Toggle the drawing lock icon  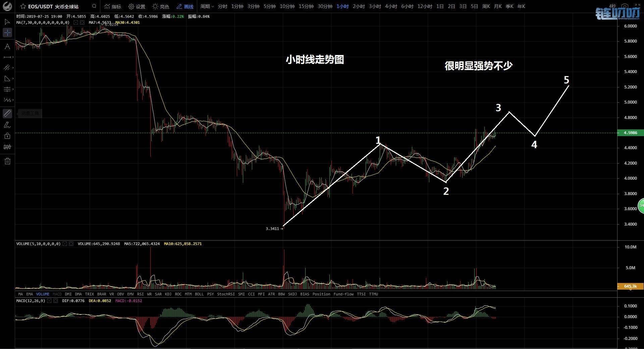pos(7,136)
